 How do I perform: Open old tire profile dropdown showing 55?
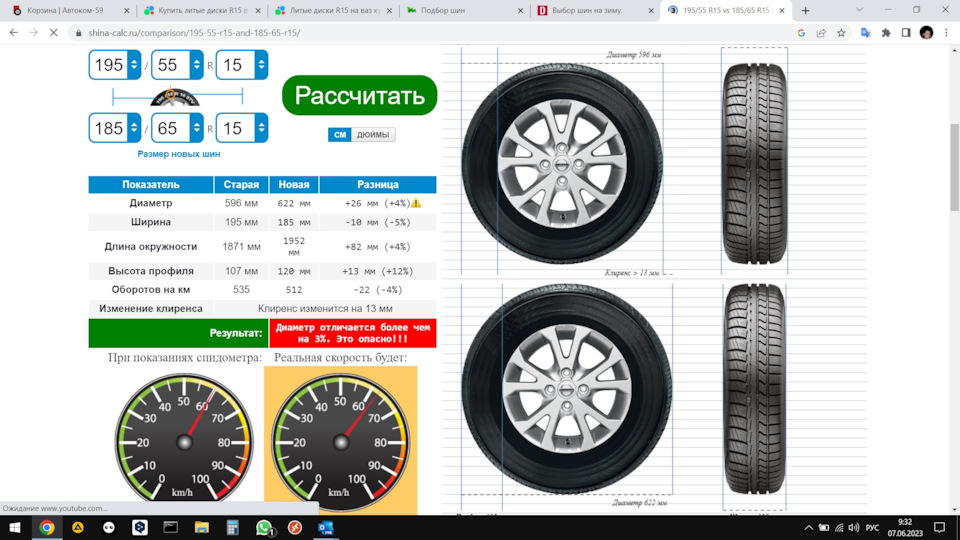click(x=177, y=65)
